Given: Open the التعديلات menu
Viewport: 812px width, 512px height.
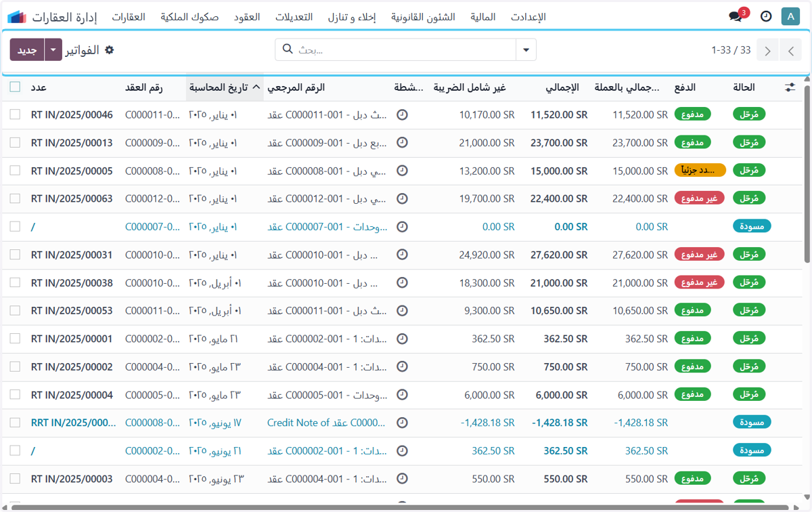Looking at the screenshot, I should click(294, 17).
